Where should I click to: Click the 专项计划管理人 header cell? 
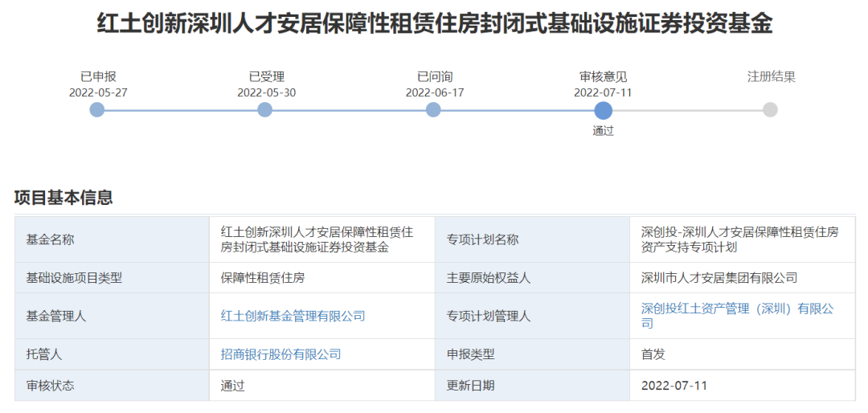[533, 316]
